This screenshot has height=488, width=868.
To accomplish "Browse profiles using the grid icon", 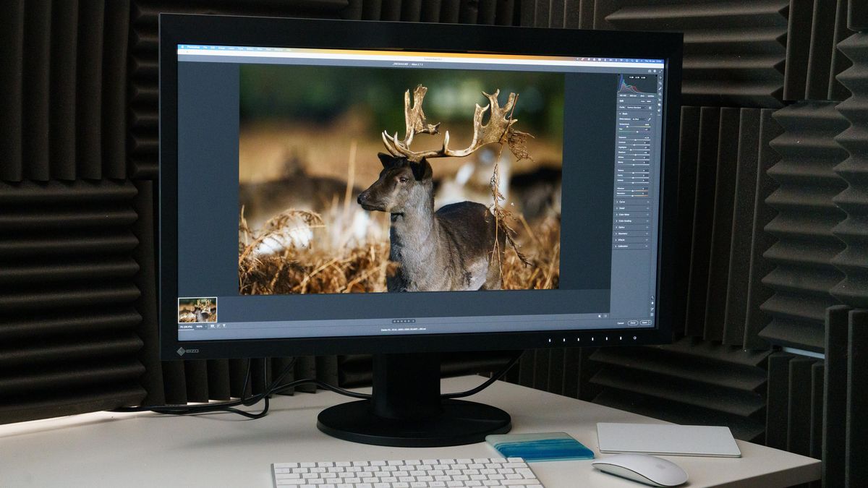I will 650,107.
